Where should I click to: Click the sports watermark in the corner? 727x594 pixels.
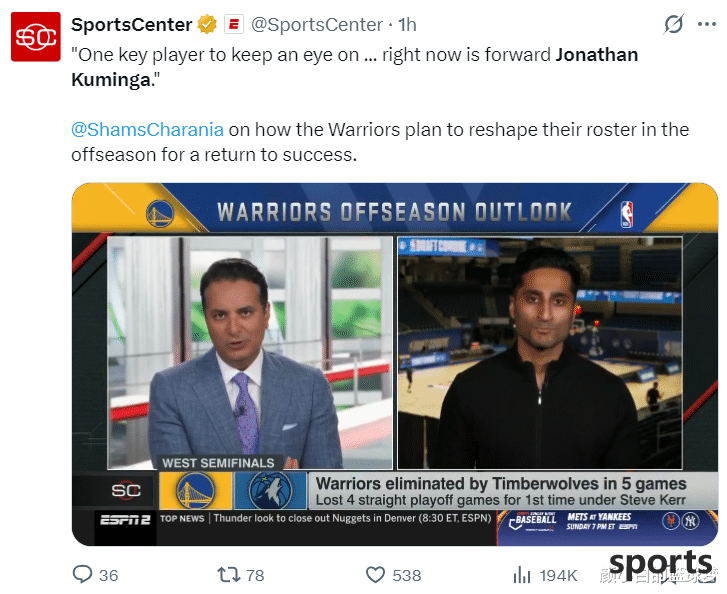pos(660,564)
